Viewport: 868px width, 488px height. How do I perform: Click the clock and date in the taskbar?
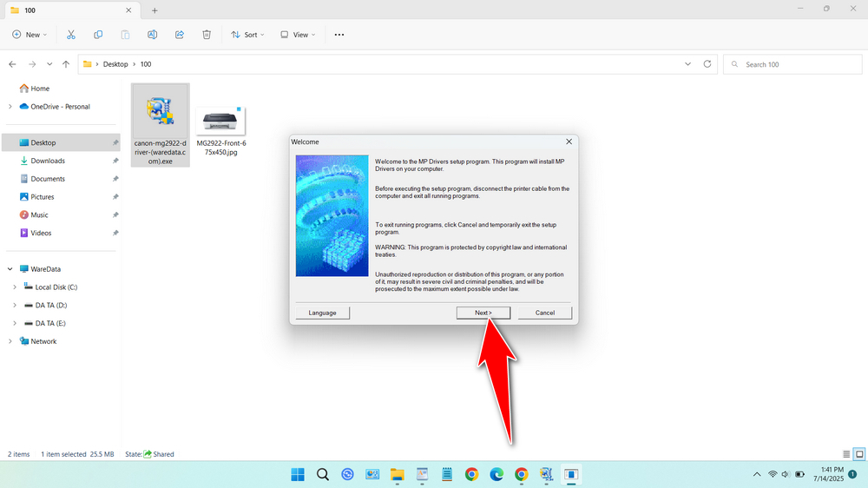tap(828, 474)
